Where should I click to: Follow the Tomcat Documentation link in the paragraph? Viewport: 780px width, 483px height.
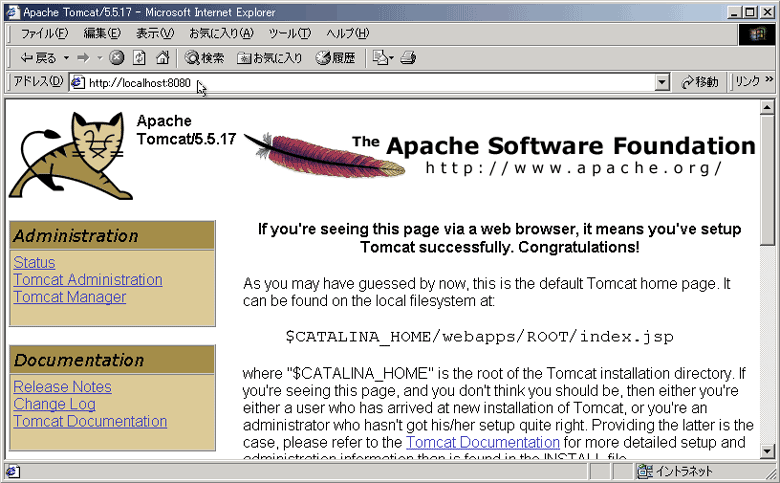coord(483,442)
